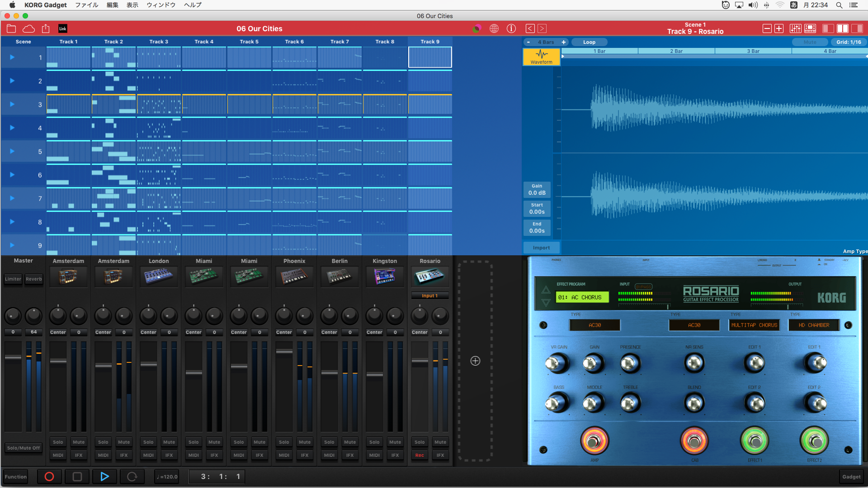Viewport: 868px width, 488px height.
Task: Click the cloud sync icon
Action: pyautogui.click(x=28, y=28)
